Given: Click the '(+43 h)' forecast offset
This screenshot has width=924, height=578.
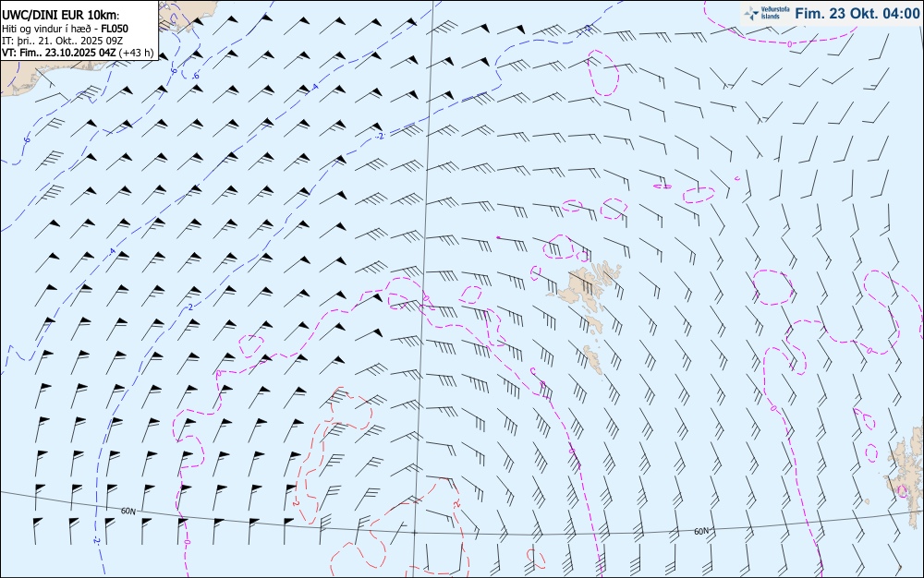Looking at the screenshot, I should coord(136,53).
